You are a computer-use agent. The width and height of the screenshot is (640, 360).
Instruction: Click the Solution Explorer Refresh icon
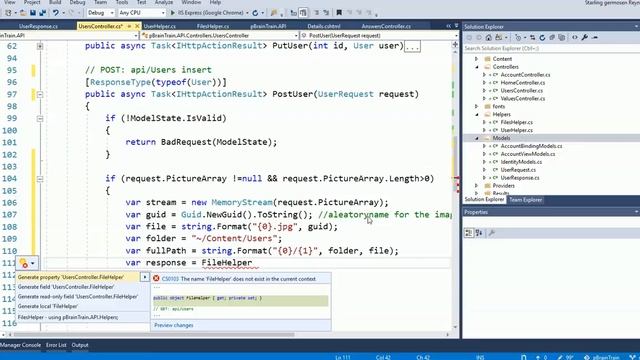coord(542,38)
